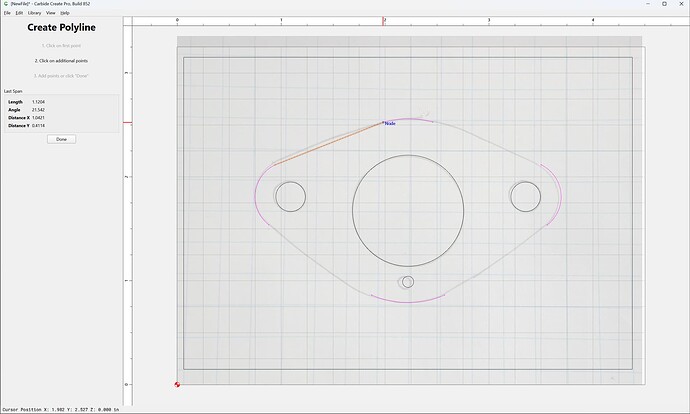This screenshot has height=414, width=690.
Task: Click the Carbide Create icon in title bar
Action: coord(6,4)
